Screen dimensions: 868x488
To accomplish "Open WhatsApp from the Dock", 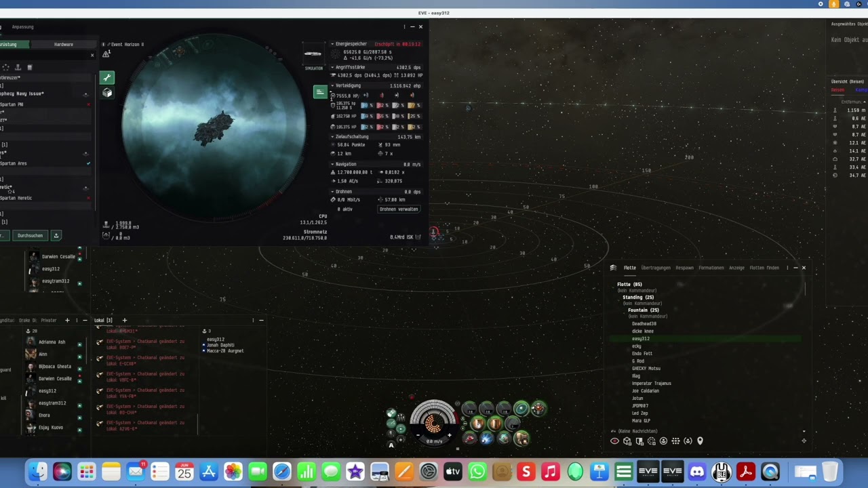I will point(477,471).
